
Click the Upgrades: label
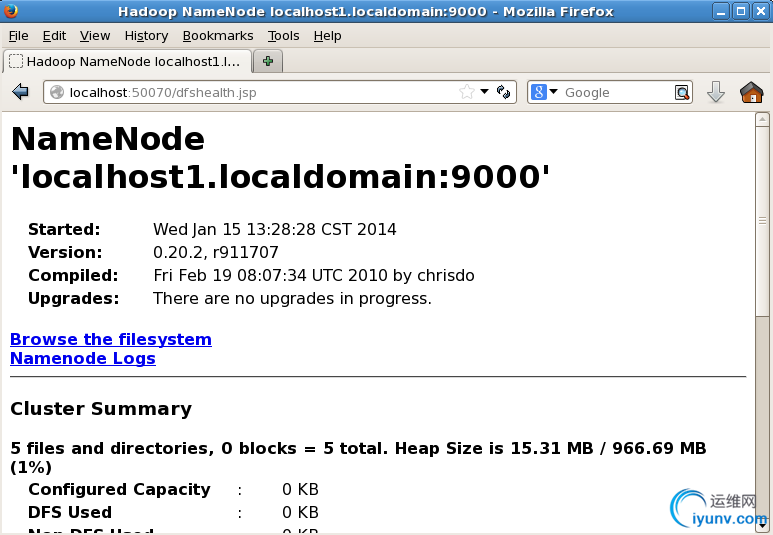point(74,298)
